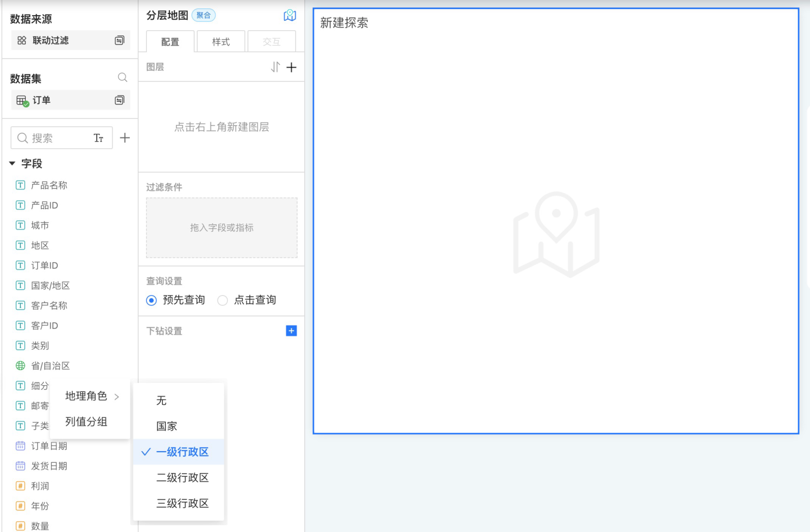Click the layer sort order icon
The width and height of the screenshot is (810, 532).
(x=275, y=67)
